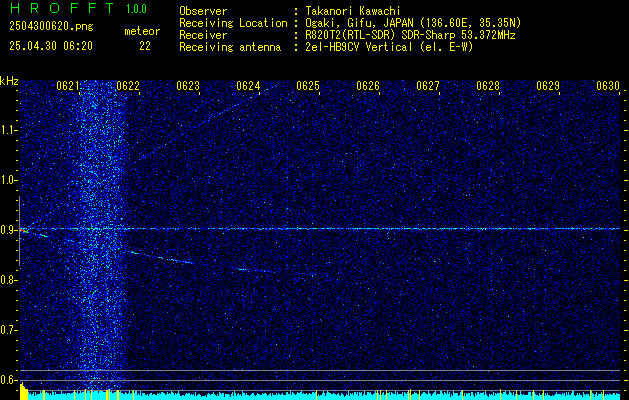Select the antenna text '2el-HB9CV Vertical'
The image size is (629, 400).
359,47
